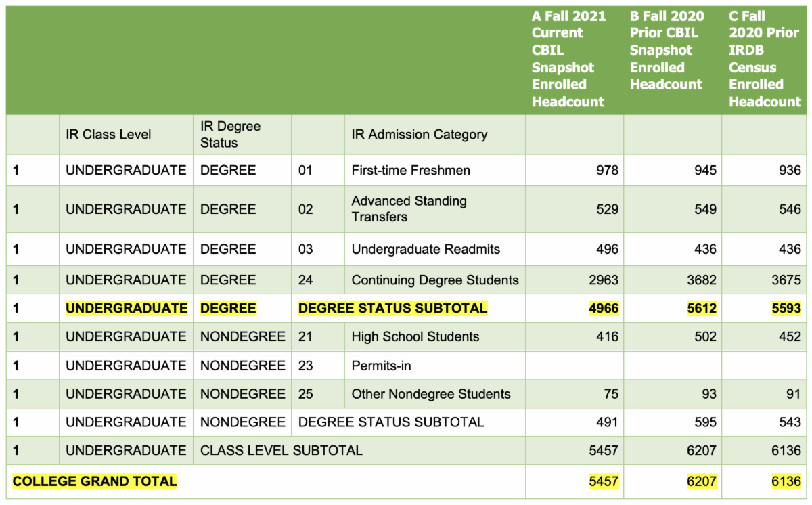Viewport: 812px width, 505px height.
Task: Select the First-time Freshmen value 978
Action: click(x=606, y=170)
